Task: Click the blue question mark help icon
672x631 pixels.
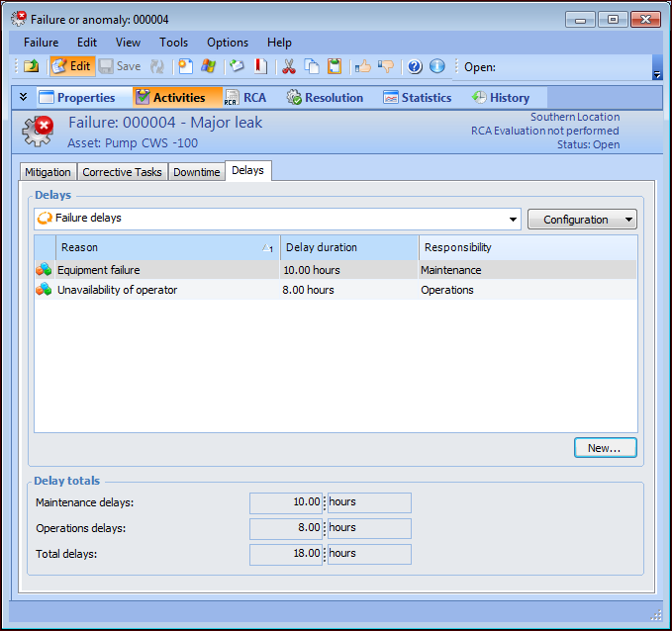Action: pyautogui.click(x=415, y=66)
